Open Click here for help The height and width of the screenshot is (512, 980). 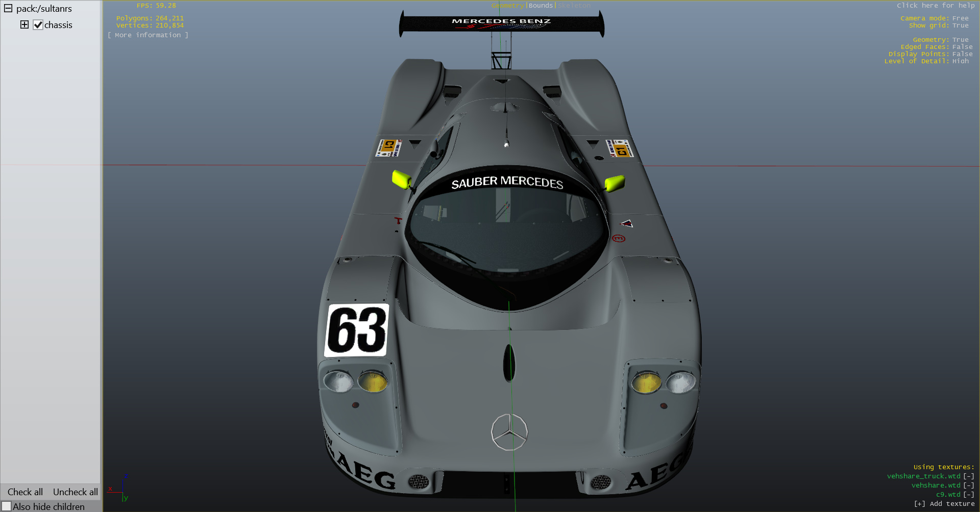pyautogui.click(x=936, y=5)
